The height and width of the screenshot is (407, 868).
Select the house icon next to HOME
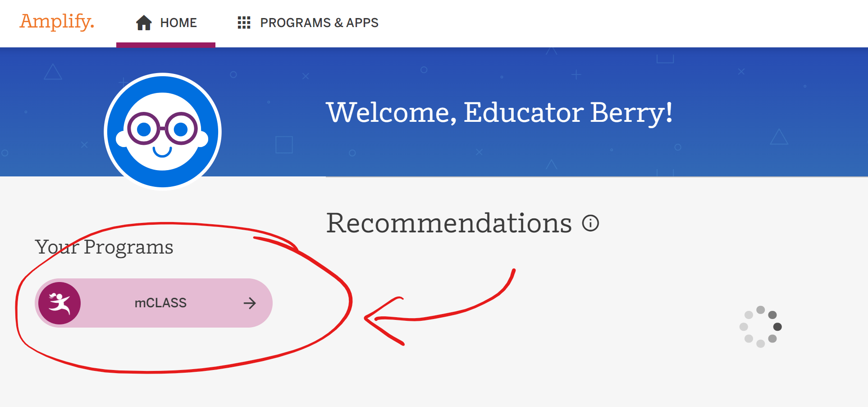click(x=143, y=23)
